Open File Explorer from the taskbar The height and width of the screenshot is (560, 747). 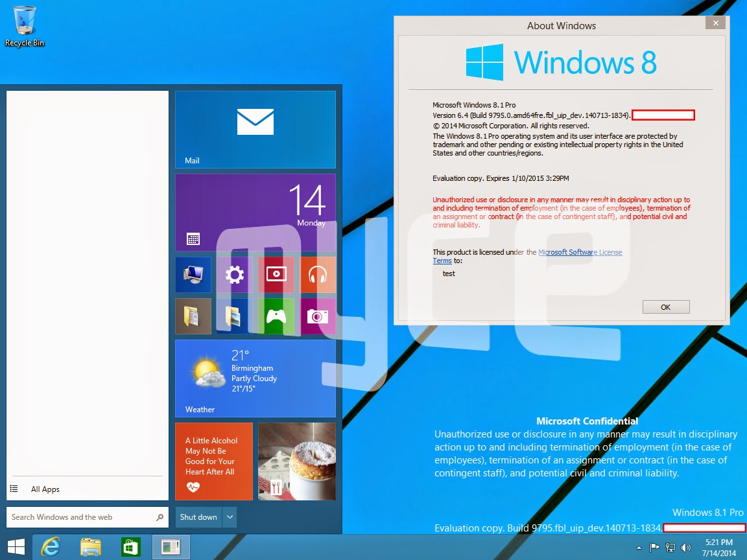point(90,546)
